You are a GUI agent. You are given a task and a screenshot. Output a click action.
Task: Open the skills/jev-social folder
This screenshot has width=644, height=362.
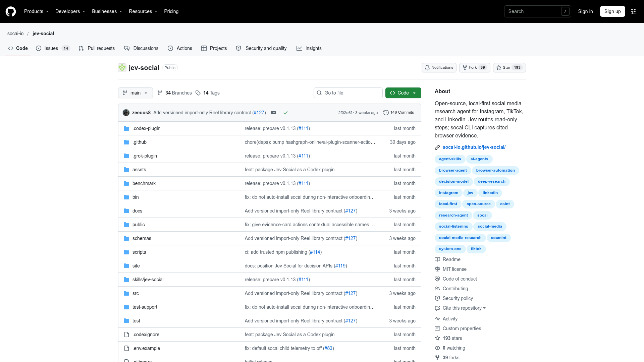pos(148,280)
